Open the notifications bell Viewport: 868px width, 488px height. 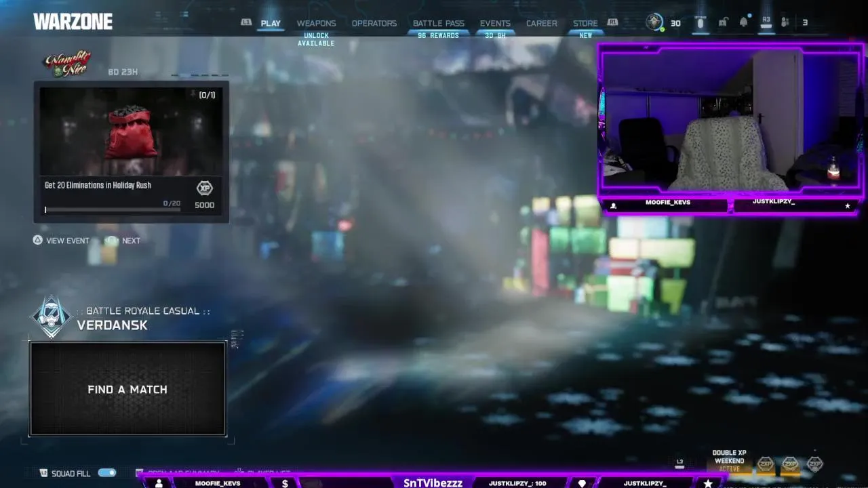pos(744,22)
